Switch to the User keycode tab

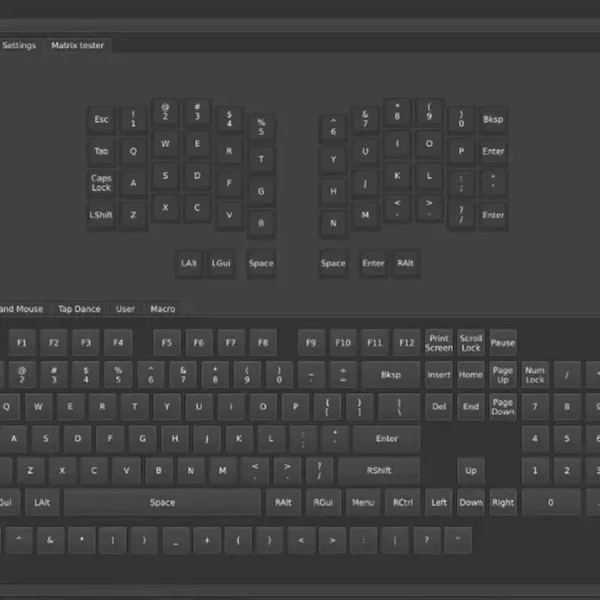pos(125,309)
